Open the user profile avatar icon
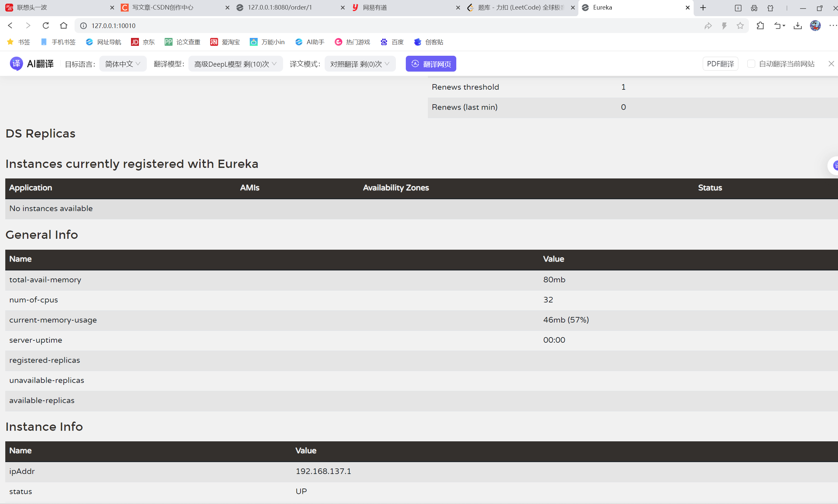Screen dimensions: 838x504 [815, 25]
